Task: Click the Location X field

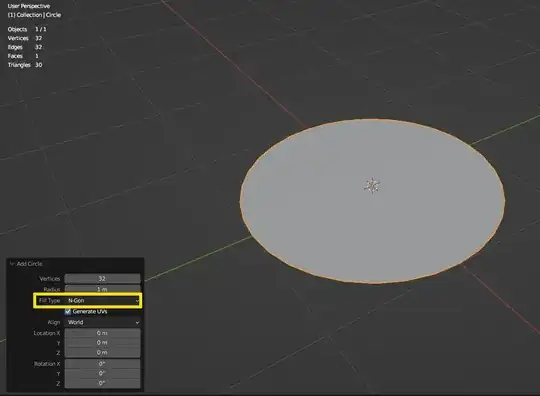Action: click(102, 333)
